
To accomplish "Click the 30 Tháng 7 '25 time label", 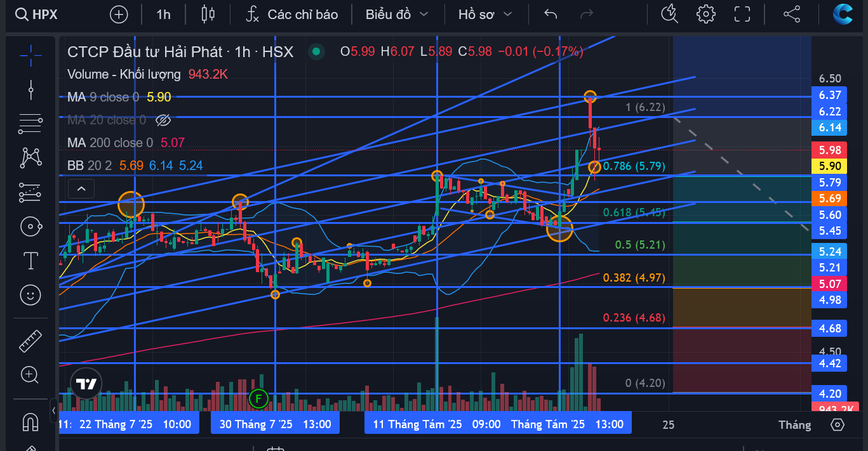I will pos(275,424).
